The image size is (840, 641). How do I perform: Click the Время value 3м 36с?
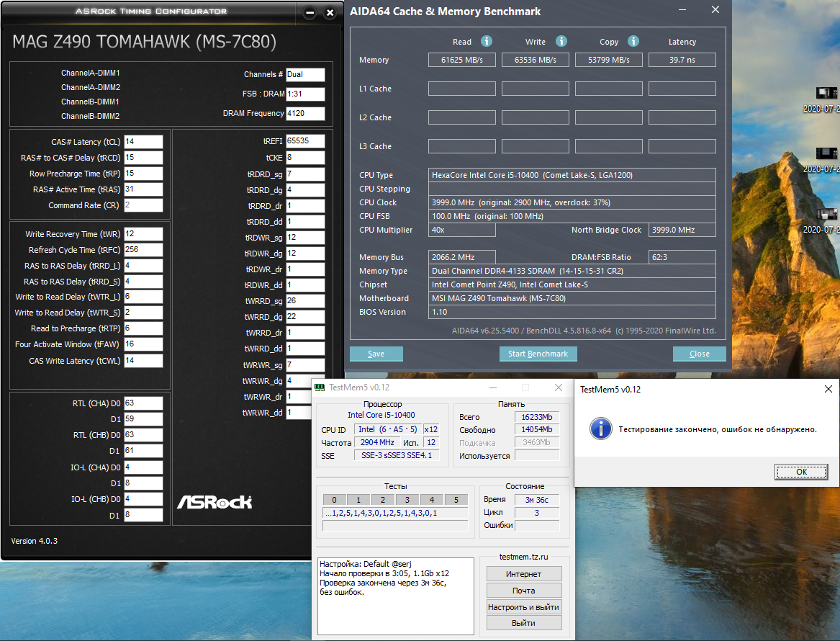537,500
